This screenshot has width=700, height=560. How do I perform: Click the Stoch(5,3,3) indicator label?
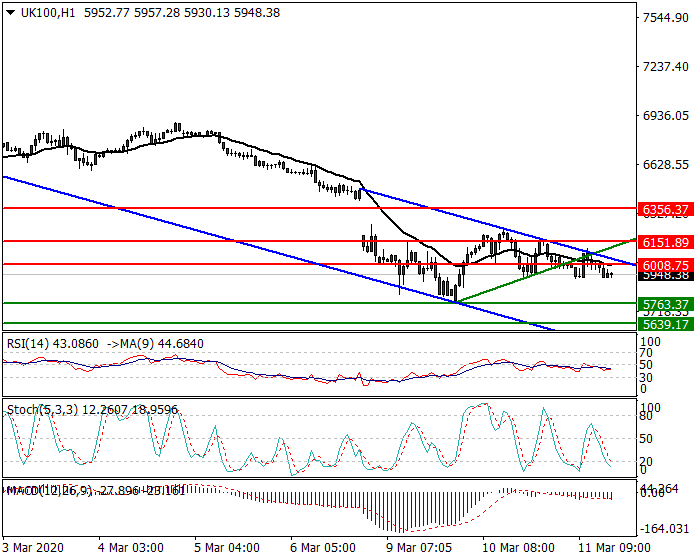click(x=92, y=410)
